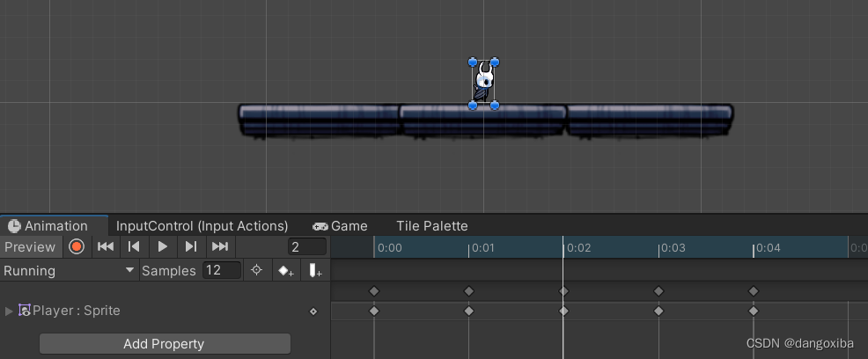The width and height of the screenshot is (868, 359).
Task: Toggle Preview mode
Action: click(30, 246)
